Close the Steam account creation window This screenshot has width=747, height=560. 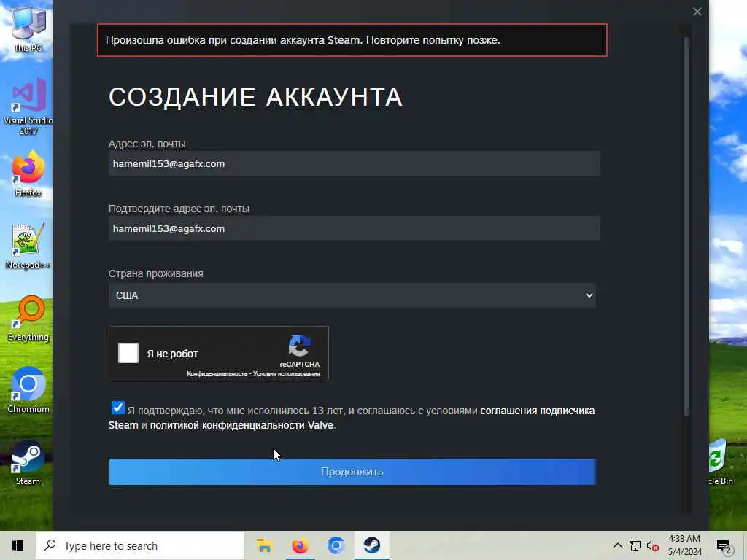(697, 12)
